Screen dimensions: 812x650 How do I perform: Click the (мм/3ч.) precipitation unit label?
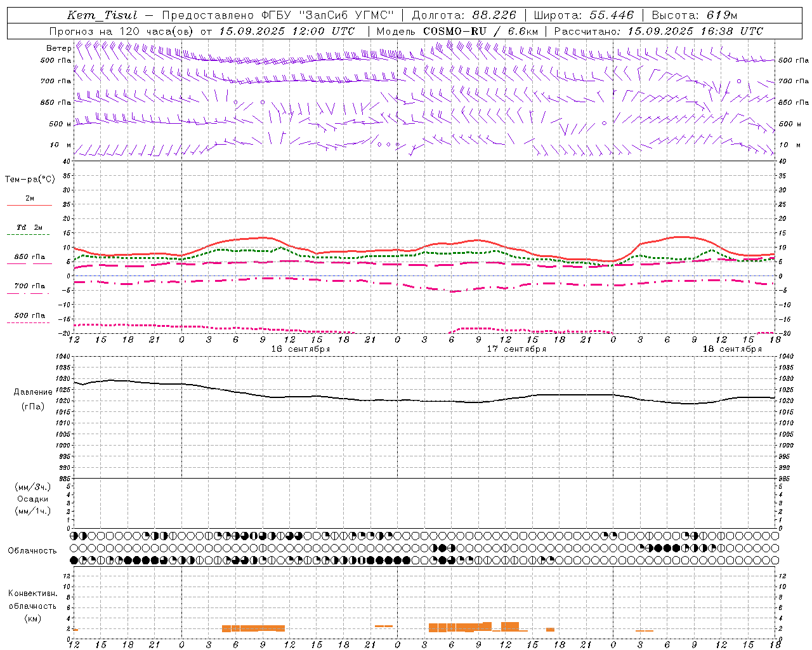click(33, 487)
